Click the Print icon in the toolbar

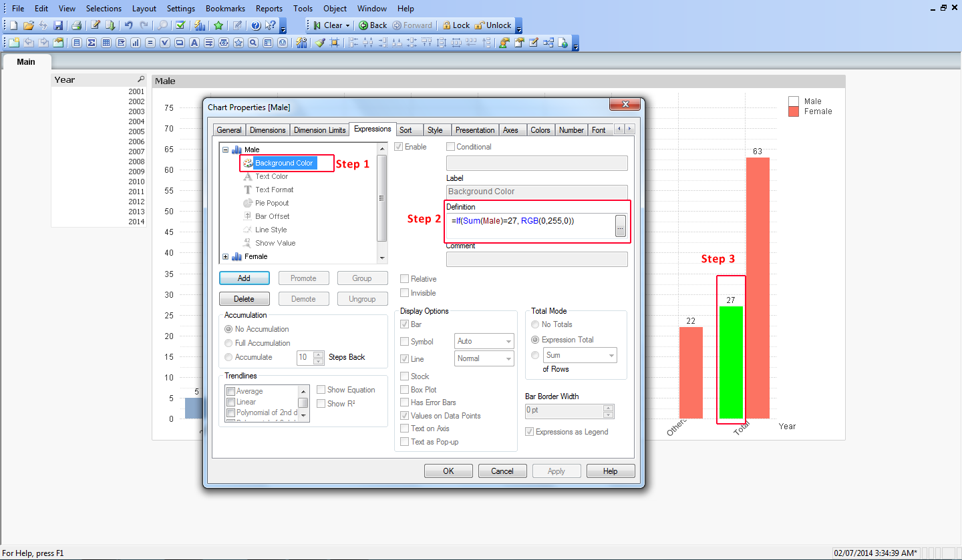tap(76, 25)
